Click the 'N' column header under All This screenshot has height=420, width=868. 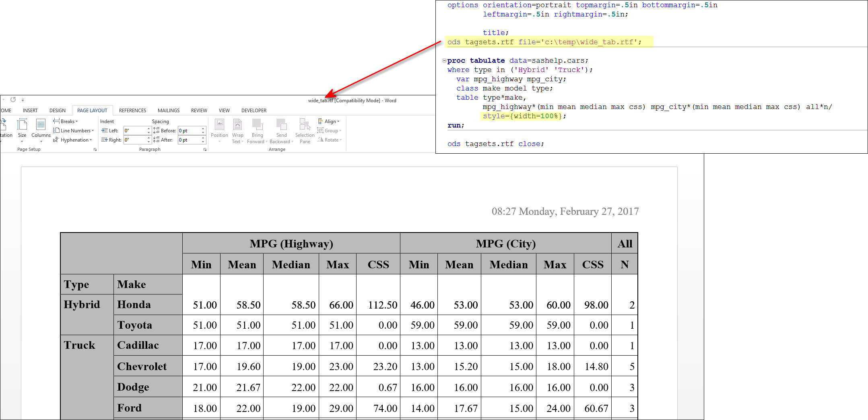pos(625,264)
